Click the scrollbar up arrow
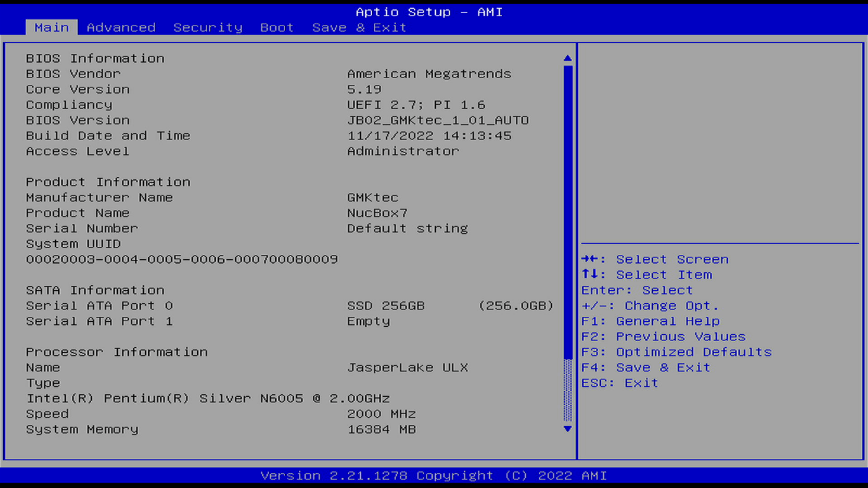This screenshot has height=488, width=868. pos(567,58)
